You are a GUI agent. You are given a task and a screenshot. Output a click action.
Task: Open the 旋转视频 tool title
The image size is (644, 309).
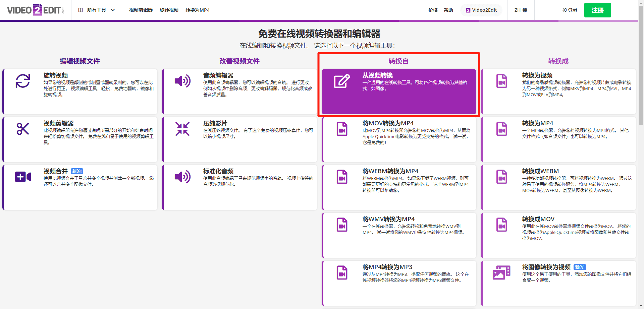(x=56, y=75)
